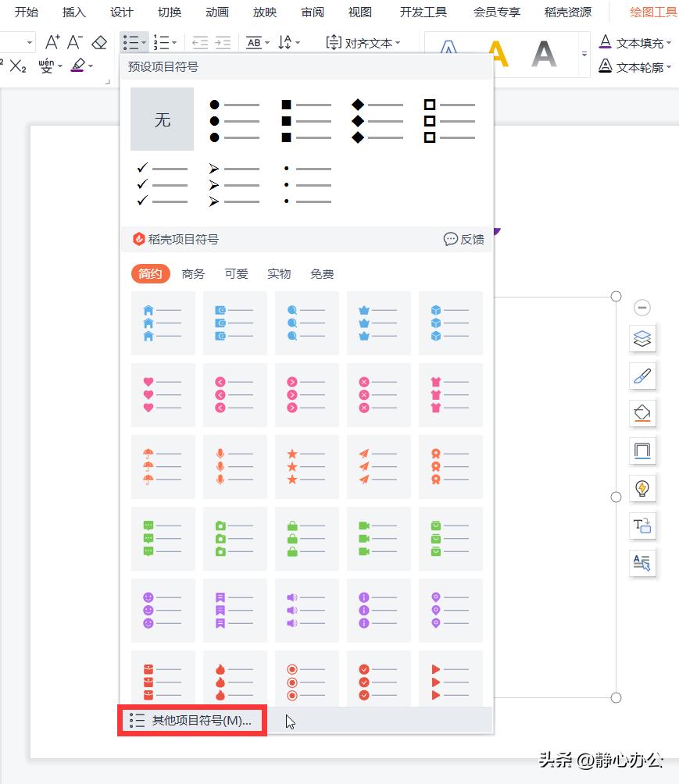Open the 开始 ribbon tab
This screenshot has height=784, width=679.
tap(26, 12)
